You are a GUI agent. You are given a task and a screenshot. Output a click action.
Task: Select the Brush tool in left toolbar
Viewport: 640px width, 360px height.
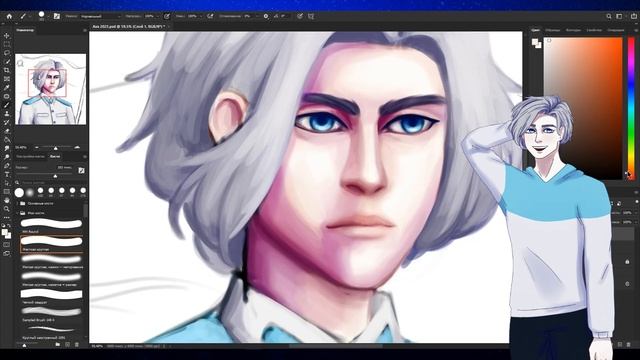[x=7, y=105]
